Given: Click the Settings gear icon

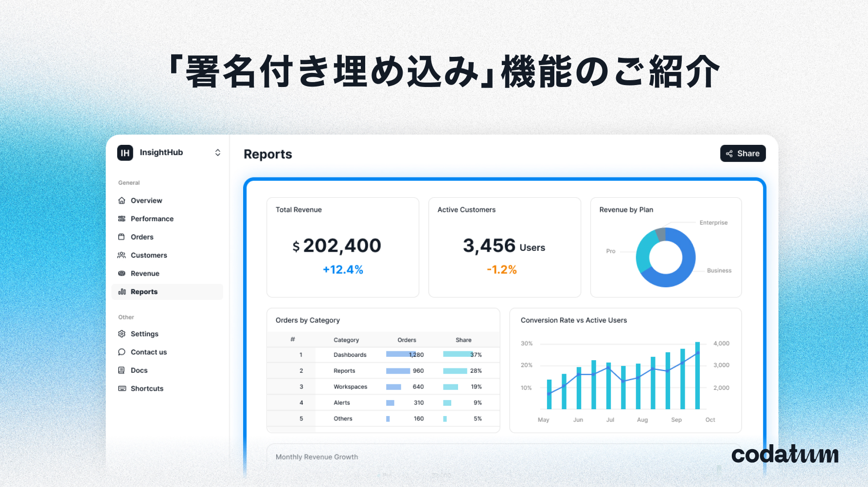Looking at the screenshot, I should [122, 334].
